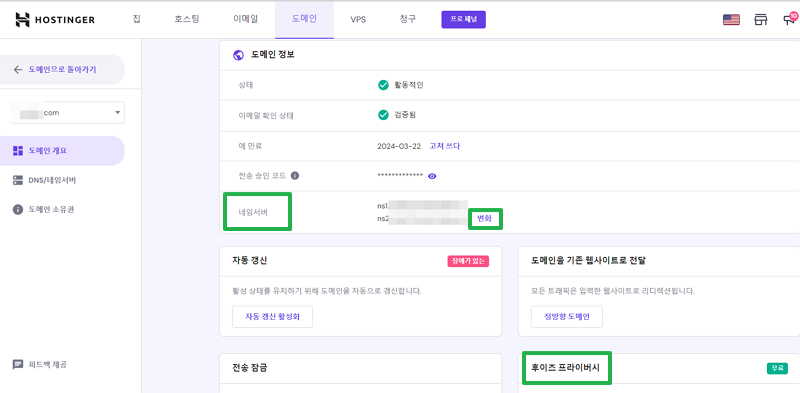Click the 변화 nameserver change link
The height and width of the screenshot is (393, 800).
[x=484, y=218]
